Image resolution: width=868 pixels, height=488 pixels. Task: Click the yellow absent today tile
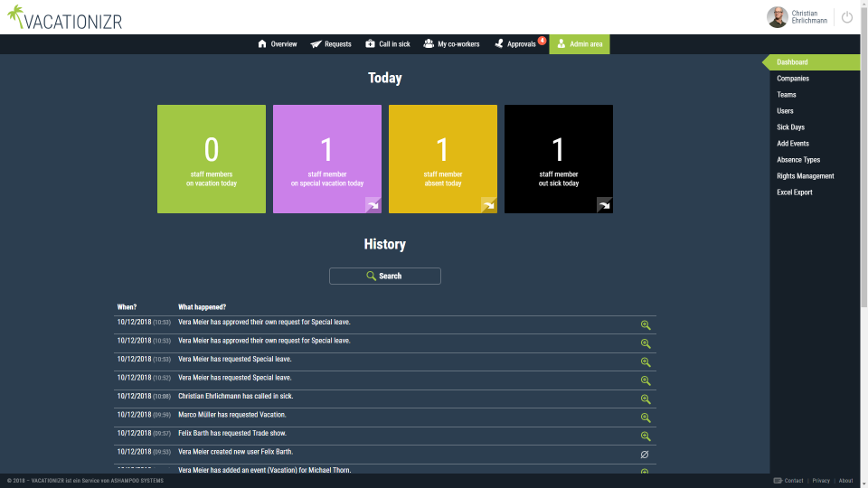(443, 159)
